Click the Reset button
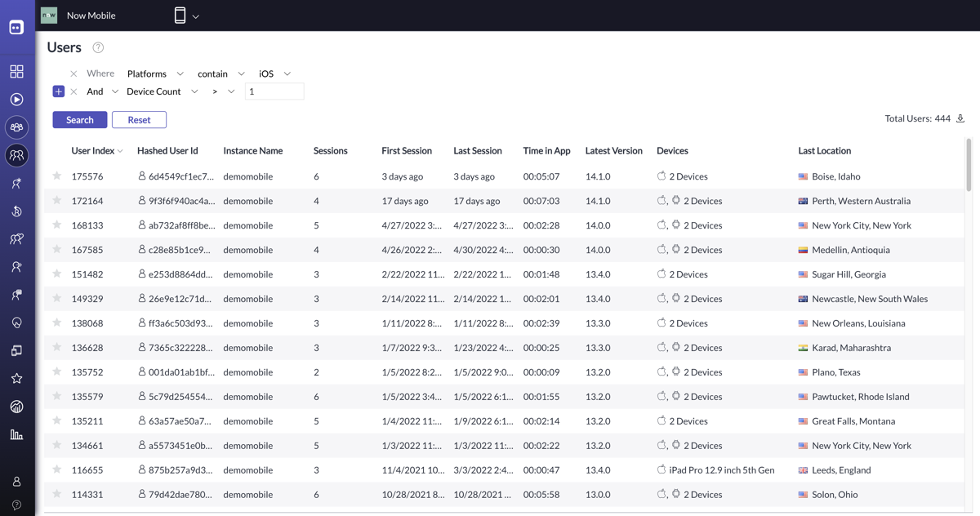Screen dimensions: 980x516 click(139, 120)
